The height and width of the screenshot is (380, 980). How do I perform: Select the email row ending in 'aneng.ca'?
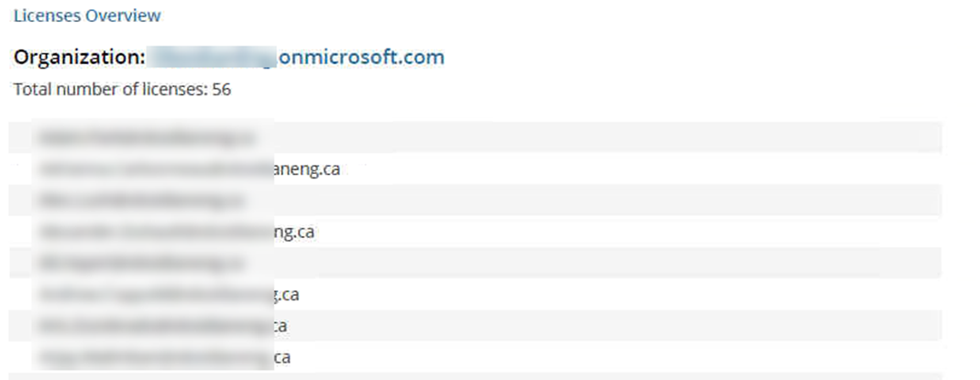tap(475, 168)
